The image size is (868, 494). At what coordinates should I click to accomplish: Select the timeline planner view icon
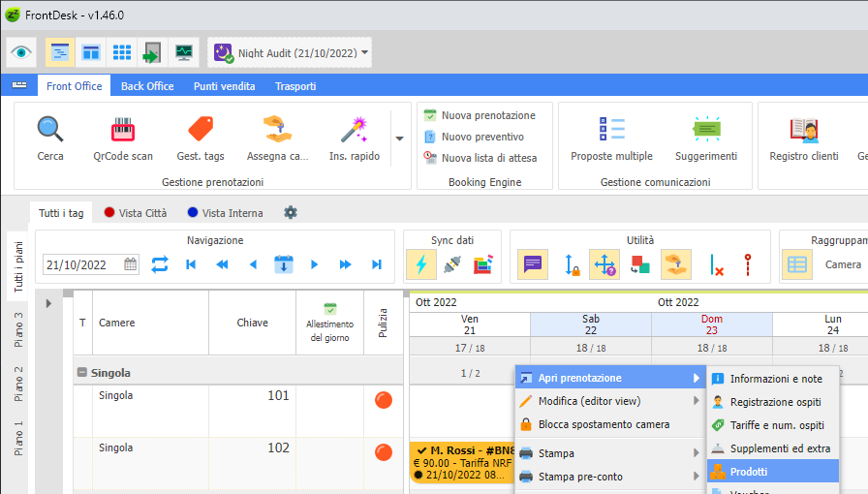[60, 52]
